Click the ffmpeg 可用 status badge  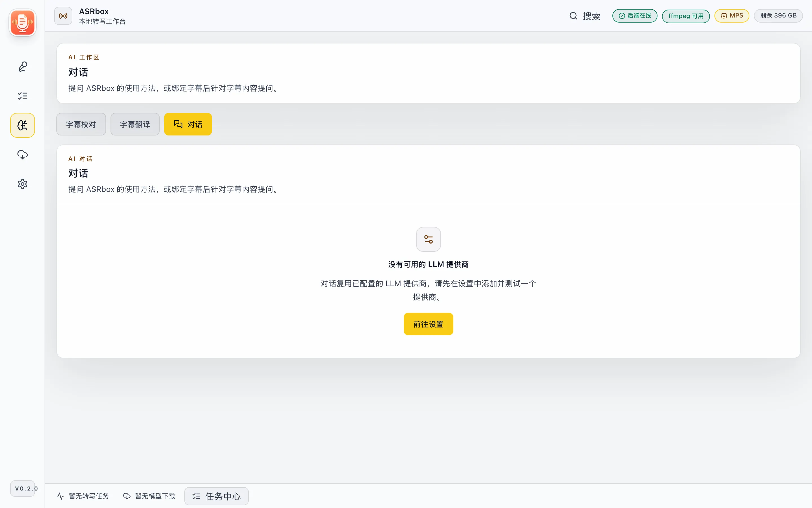[x=686, y=16]
